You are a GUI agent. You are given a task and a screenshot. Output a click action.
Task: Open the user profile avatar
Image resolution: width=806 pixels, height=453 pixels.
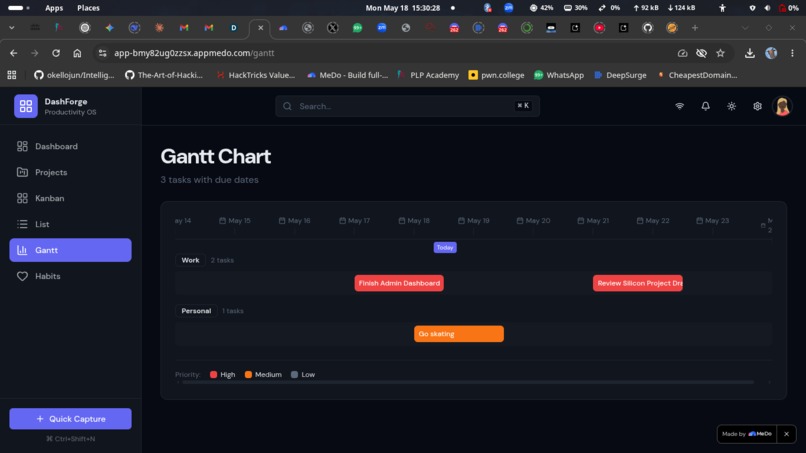(782, 106)
